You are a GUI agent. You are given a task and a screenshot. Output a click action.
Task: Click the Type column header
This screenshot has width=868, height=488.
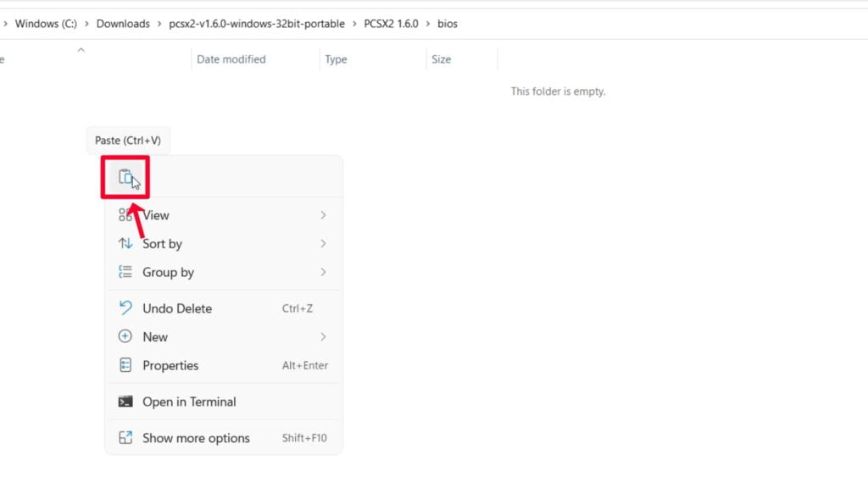(337, 59)
